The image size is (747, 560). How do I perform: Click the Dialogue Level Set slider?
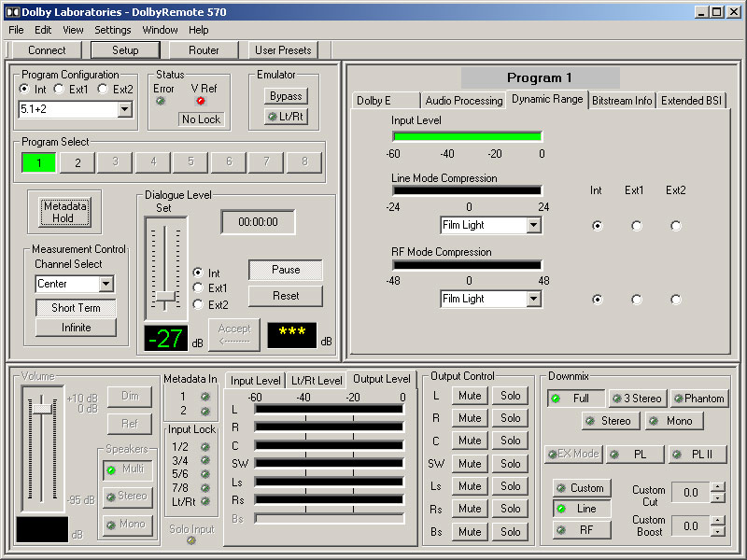[x=165, y=296]
